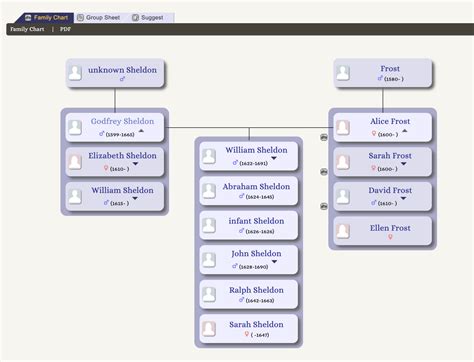Screen dimensions: 474x362
Task: Click Alice Frost's portrait placeholder
Action: 343,127
